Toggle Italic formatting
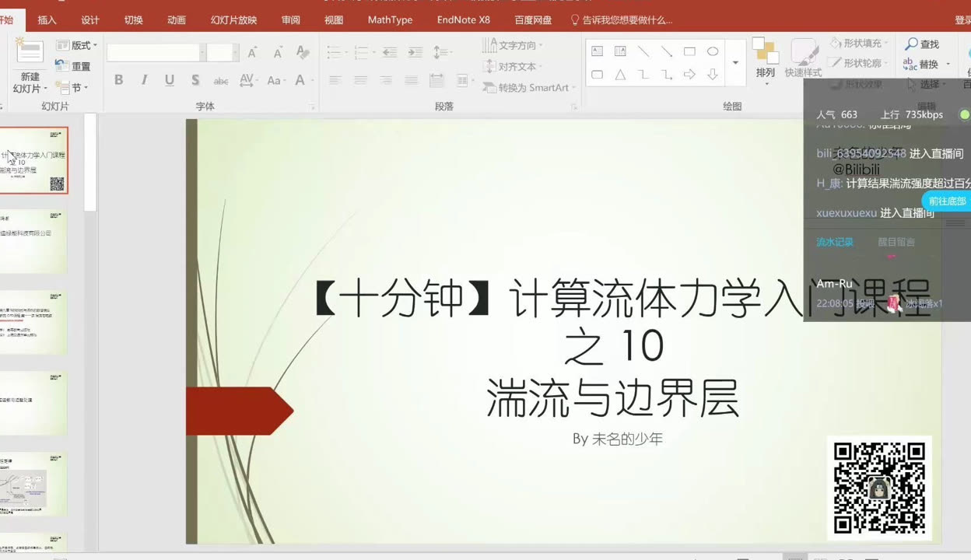This screenshot has width=971, height=560. click(x=144, y=80)
